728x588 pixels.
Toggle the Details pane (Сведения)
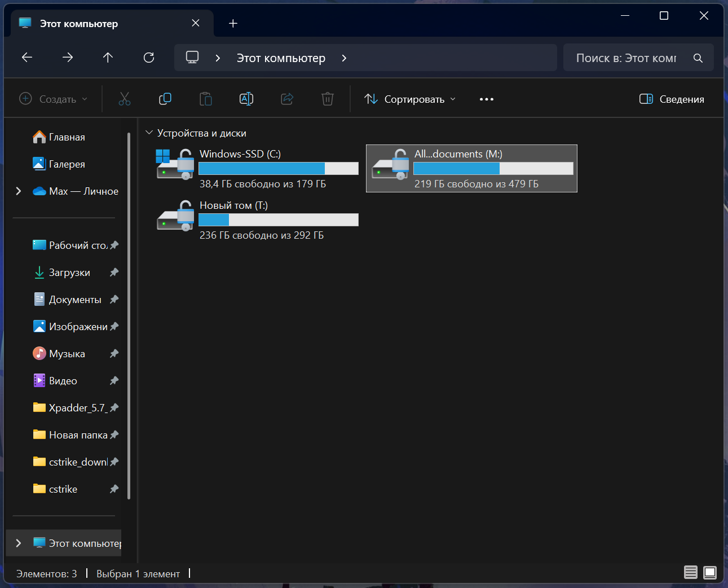(x=672, y=99)
